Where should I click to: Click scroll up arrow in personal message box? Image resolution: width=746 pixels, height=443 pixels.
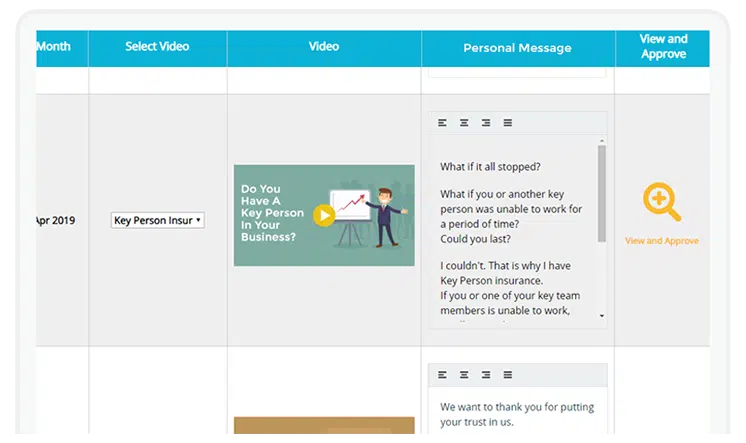601,141
